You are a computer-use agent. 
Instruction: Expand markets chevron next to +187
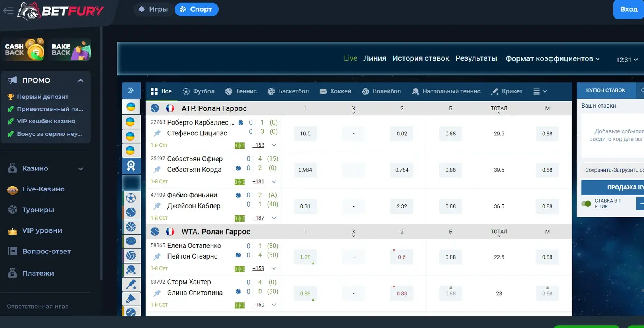274,218
